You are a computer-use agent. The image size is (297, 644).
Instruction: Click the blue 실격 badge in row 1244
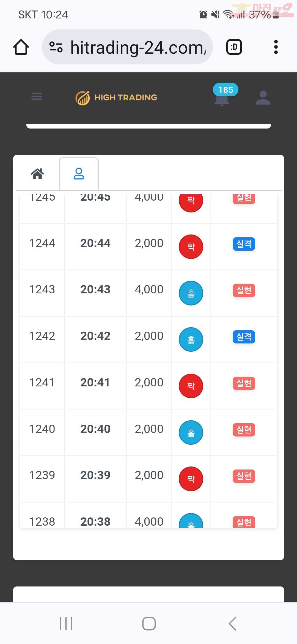pos(244,244)
